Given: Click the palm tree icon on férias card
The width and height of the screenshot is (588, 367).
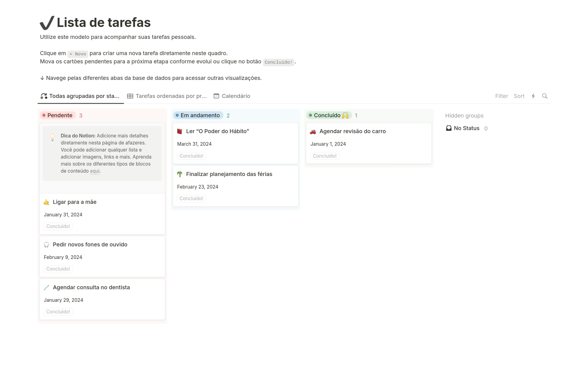Looking at the screenshot, I should (x=180, y=174).
